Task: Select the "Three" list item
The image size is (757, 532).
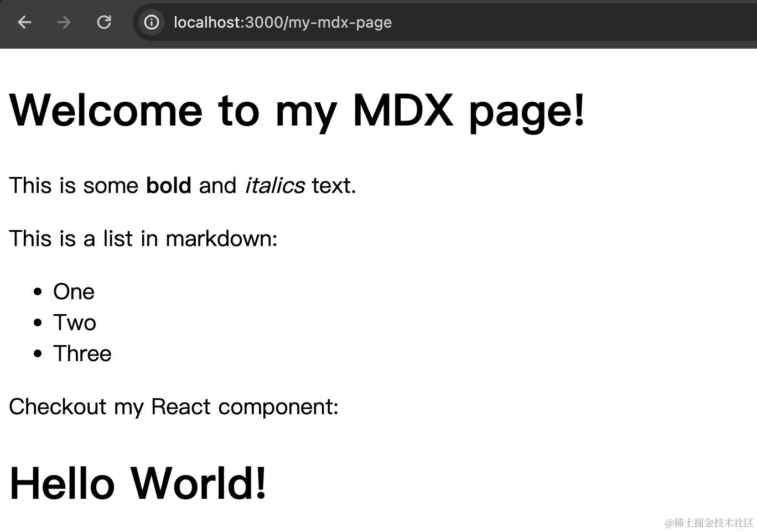Action: [82, 354]
